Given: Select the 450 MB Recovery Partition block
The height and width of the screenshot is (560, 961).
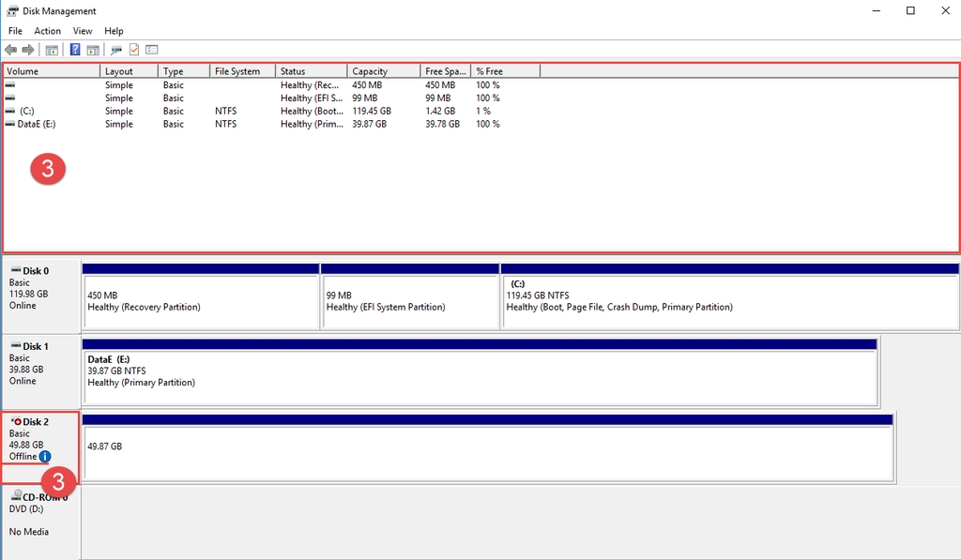Looking at the screenshot, I should pos(201,302).
